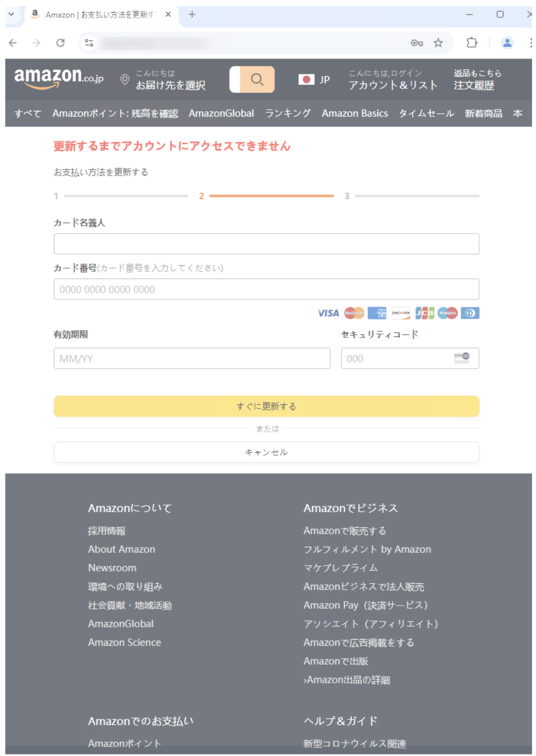Open Amazonで販売する footer link

pyautogui.click(x=345, y=531)
